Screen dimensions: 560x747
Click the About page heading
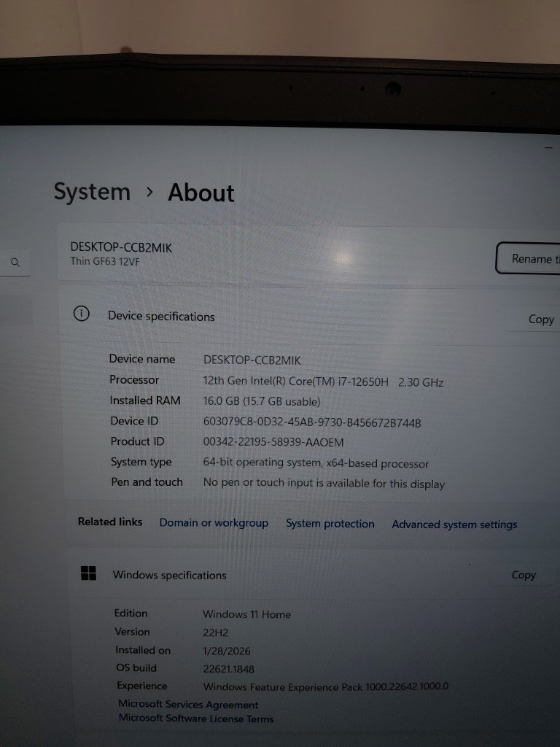201,193
